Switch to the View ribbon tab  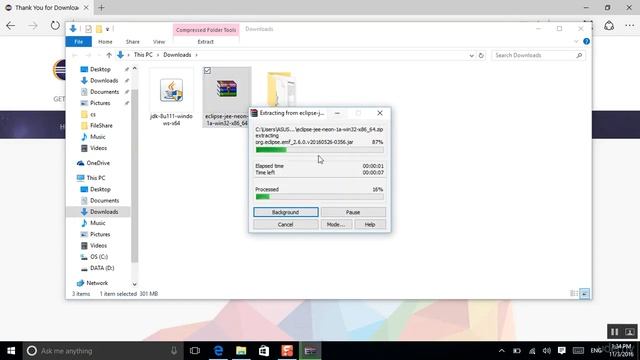pos(159,42)
